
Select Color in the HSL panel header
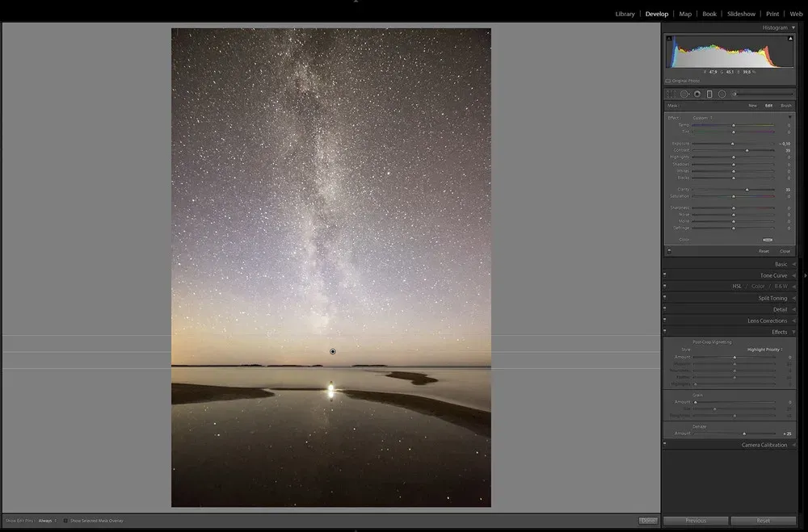pyautogui.click(x=758, y=287)
